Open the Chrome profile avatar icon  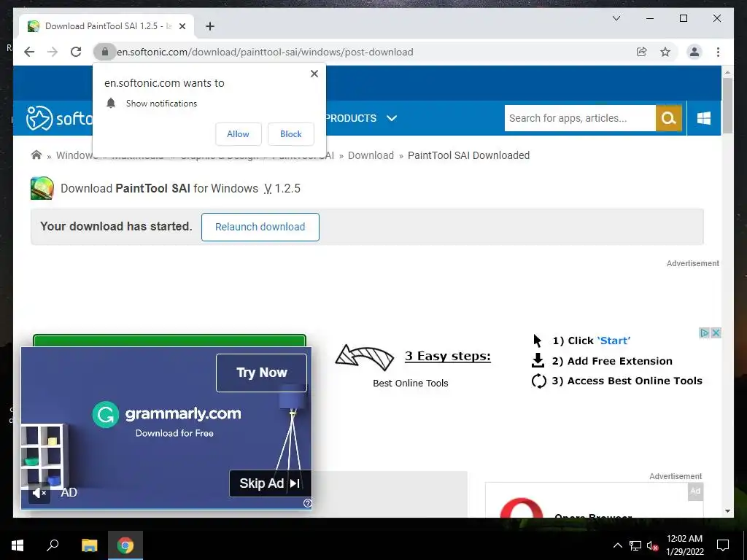tap(694, 52)
